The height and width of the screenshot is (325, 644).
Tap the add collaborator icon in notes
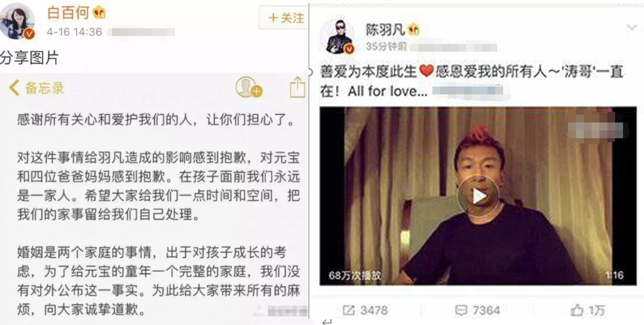point(249,87)
